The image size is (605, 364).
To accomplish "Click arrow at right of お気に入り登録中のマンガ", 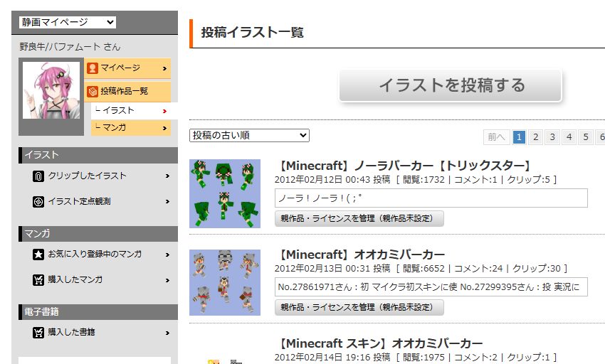I will 167,255.
